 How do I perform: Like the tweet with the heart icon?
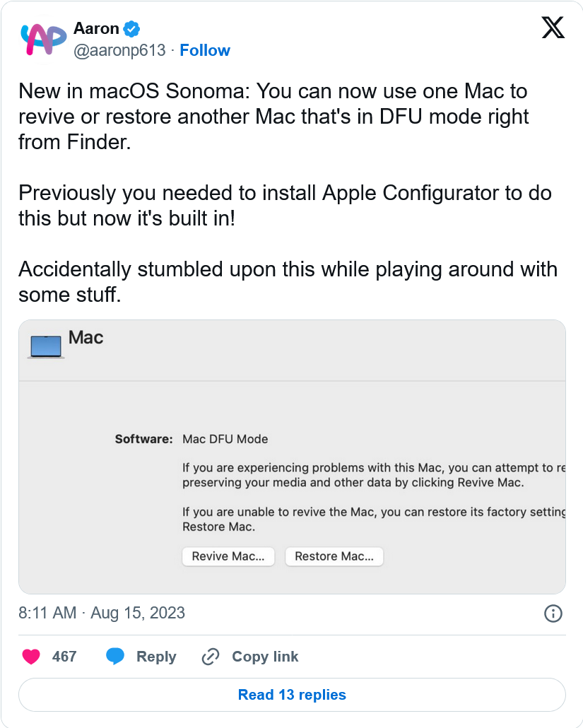tap(31, 657)
